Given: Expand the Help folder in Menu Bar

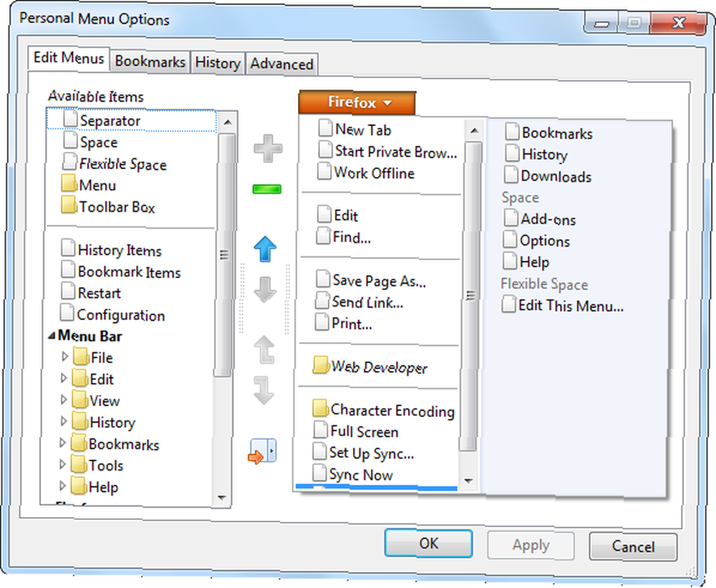Looking at the screenshot, I should point(62,486).
